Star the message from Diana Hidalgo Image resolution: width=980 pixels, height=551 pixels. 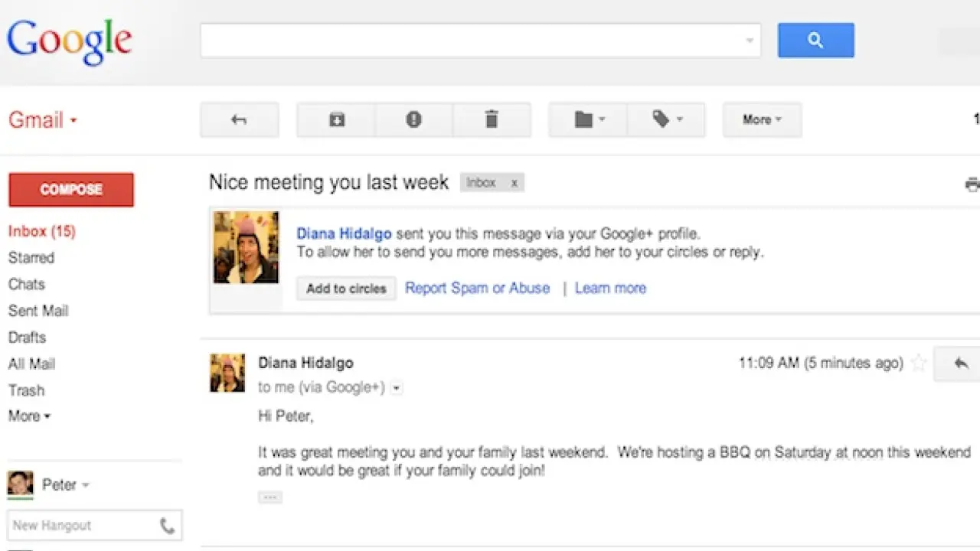click(x=919, y=364)
